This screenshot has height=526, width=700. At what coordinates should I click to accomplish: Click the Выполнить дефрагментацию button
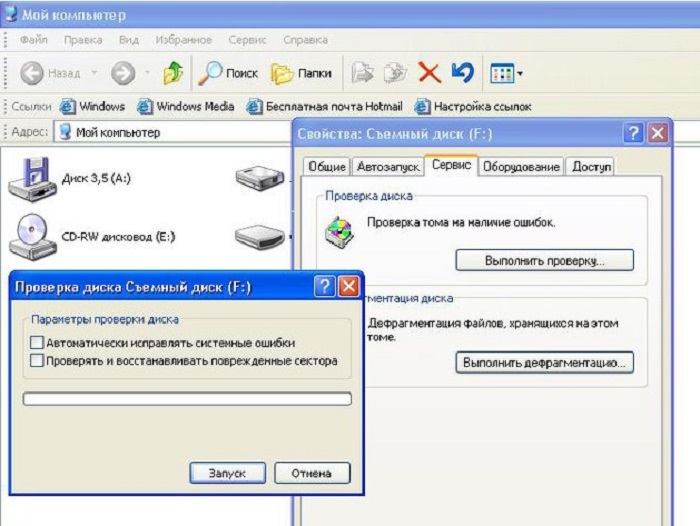(544, 362)
